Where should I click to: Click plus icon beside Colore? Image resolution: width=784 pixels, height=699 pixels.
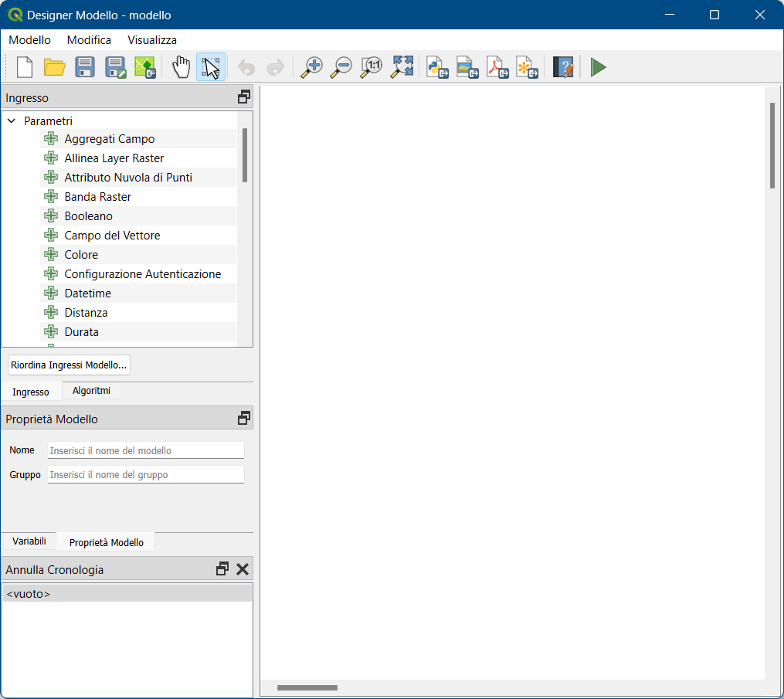pos(51,255)
